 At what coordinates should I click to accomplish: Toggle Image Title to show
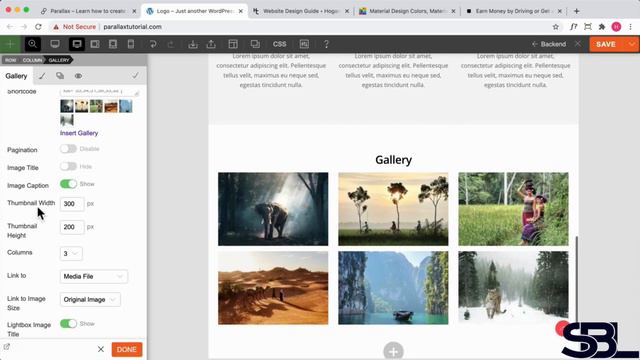click(68, 166)
